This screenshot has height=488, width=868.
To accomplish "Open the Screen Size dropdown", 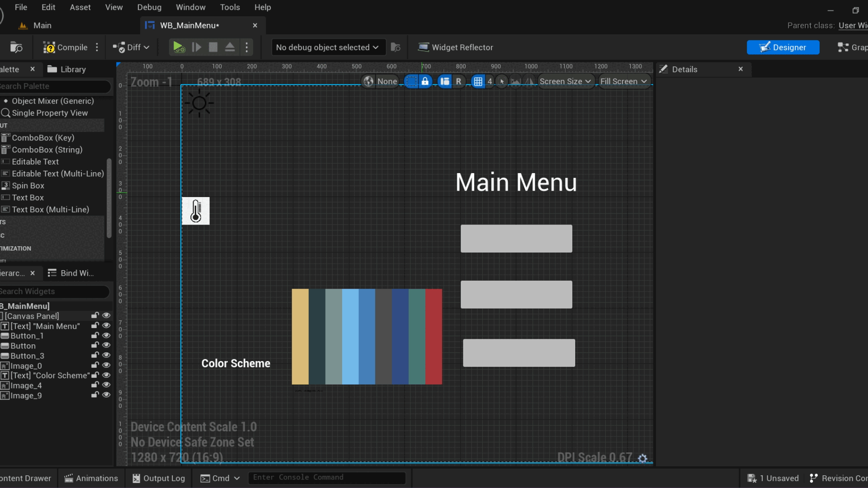I will 565,82.
